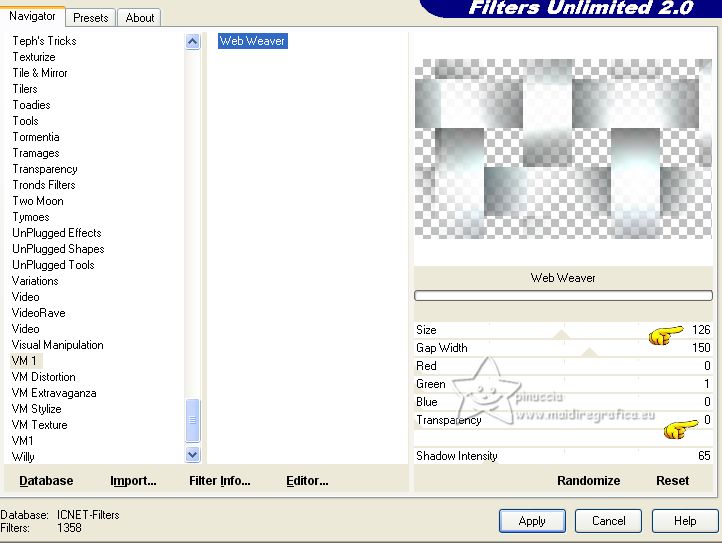Select UnPlugged Tools category

tap(53, 265)
